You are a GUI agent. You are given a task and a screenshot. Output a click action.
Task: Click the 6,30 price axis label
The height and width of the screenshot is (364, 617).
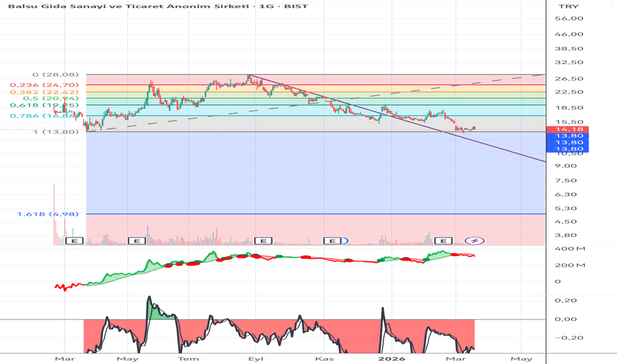(566, 195)
